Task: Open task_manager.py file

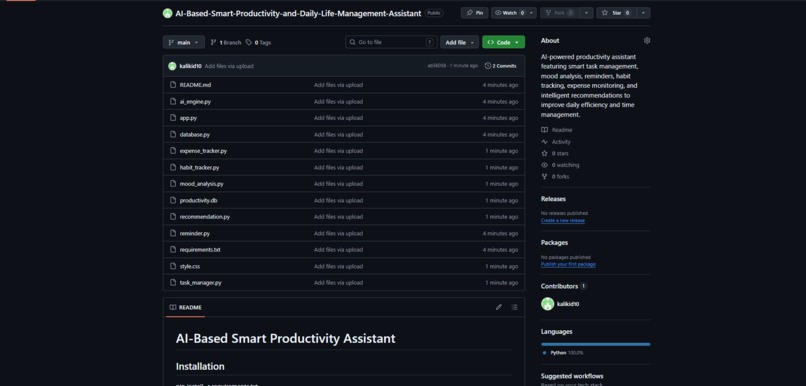Action: (200, 283)
